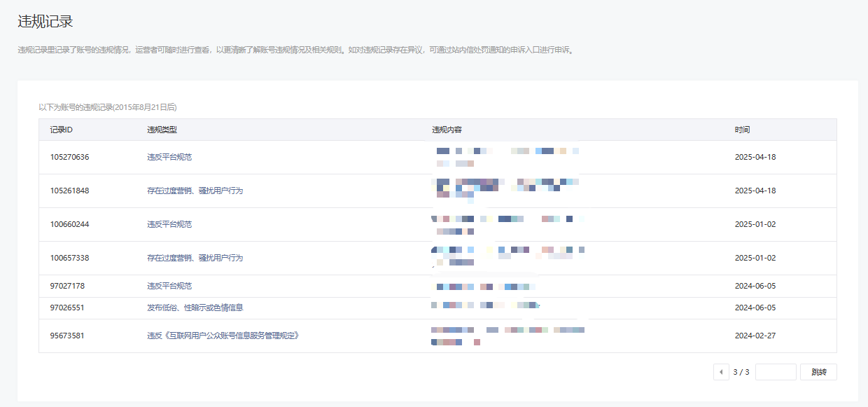Open 存在过度营销 link for record 105261848
This screenshot has width=868, height=407.
(195, 191)
